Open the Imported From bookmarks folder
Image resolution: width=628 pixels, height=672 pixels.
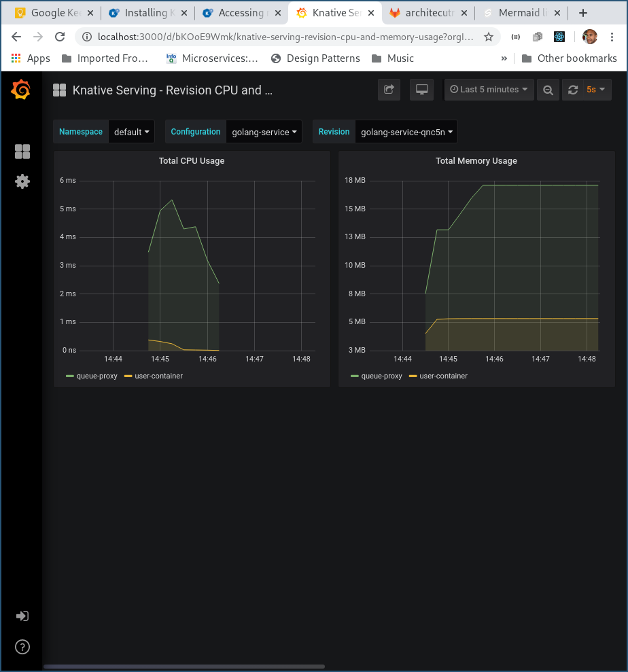[x=105, y=58]
